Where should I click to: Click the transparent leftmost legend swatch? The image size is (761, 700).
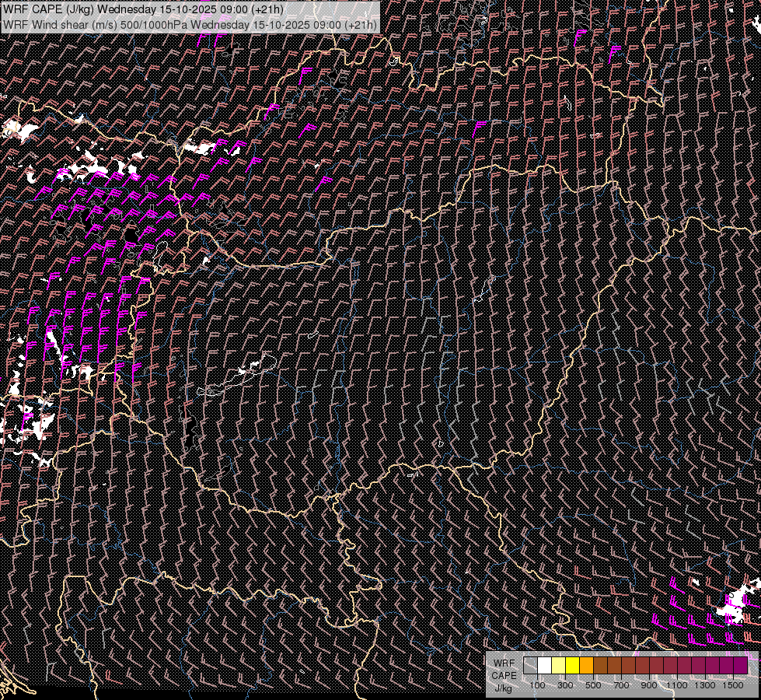(x=530, y=666)
